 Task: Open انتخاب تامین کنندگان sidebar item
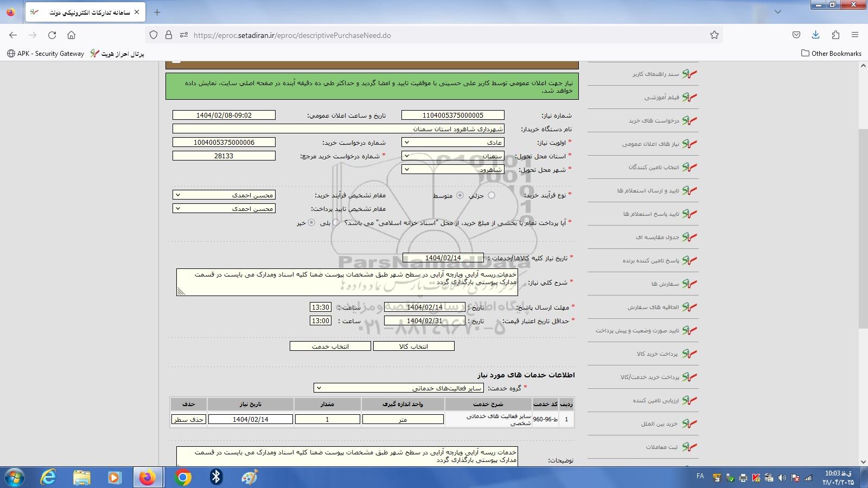click(x=654, y=168)
